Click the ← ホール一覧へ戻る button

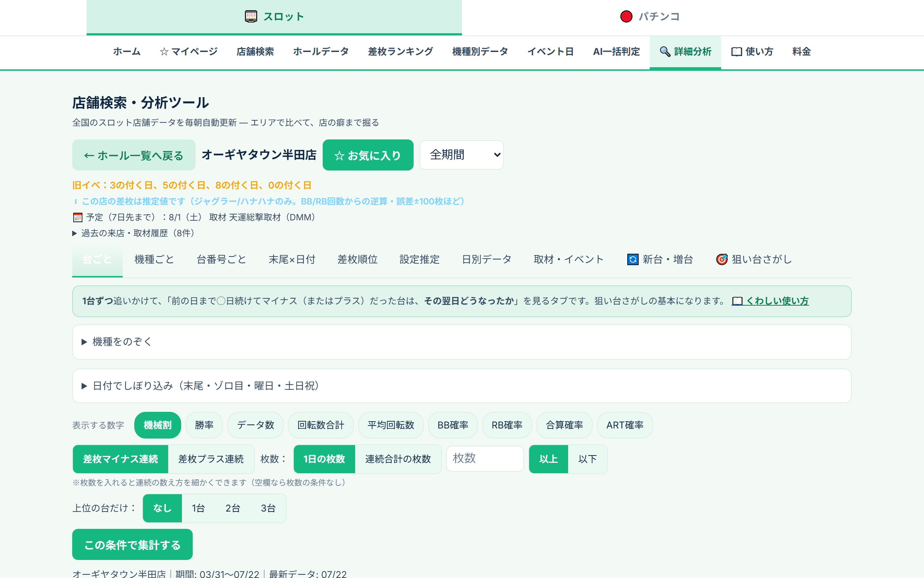pyautogui.click(x=134, y=155)
